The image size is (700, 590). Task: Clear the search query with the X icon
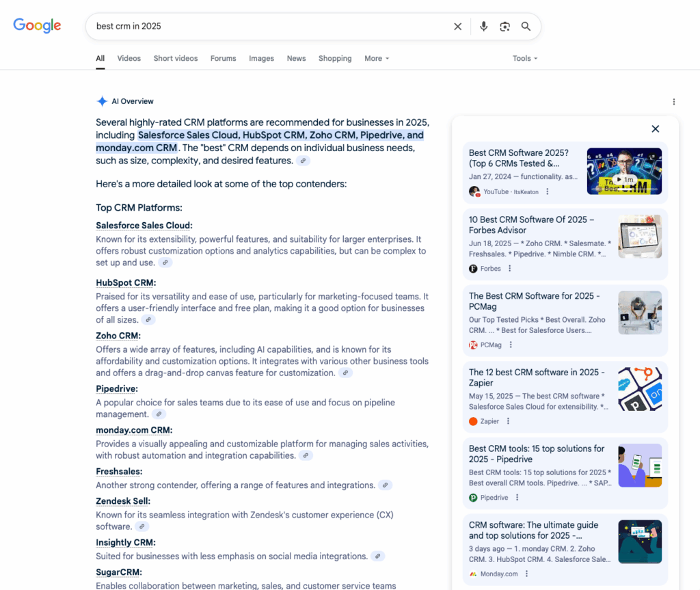click(457, 27)
